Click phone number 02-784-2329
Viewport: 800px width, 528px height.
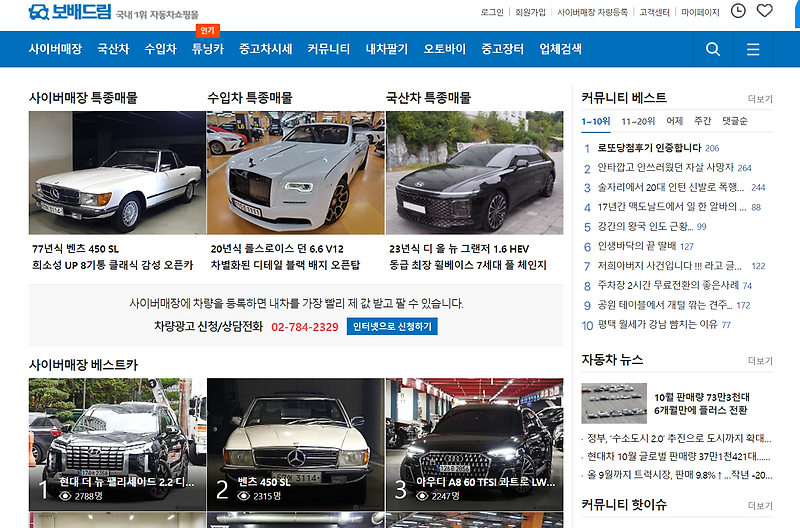pyautogui.click(x=305, y=327)
